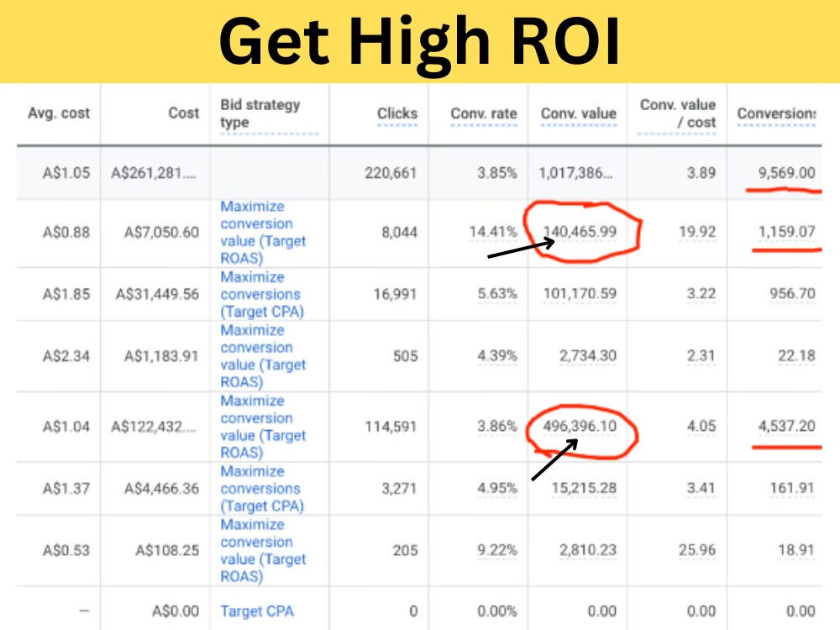The width and height of the screenshot is (840, 630).
Task: Open the bid strategy link in the A$7,050.60 row
Action: pyautogui.click(x=263, y=232)
